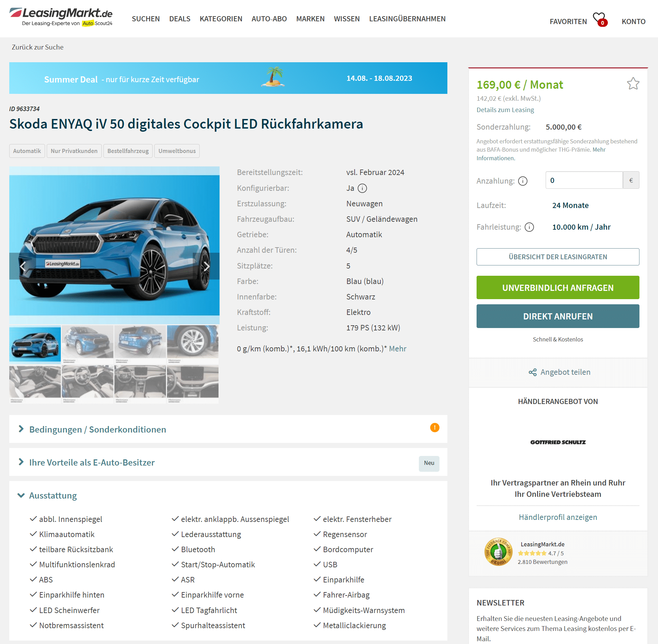Screen dimensions: 658x644
Task: Click the 169,00 € / Monat price
Action: (x=520, y=85)
